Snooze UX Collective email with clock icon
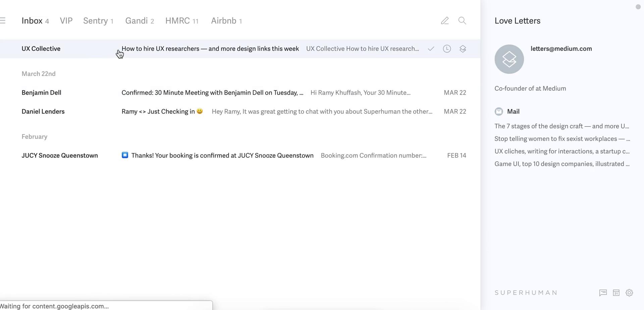This screenshot has width=644, height=310. (x=447, y=49)
